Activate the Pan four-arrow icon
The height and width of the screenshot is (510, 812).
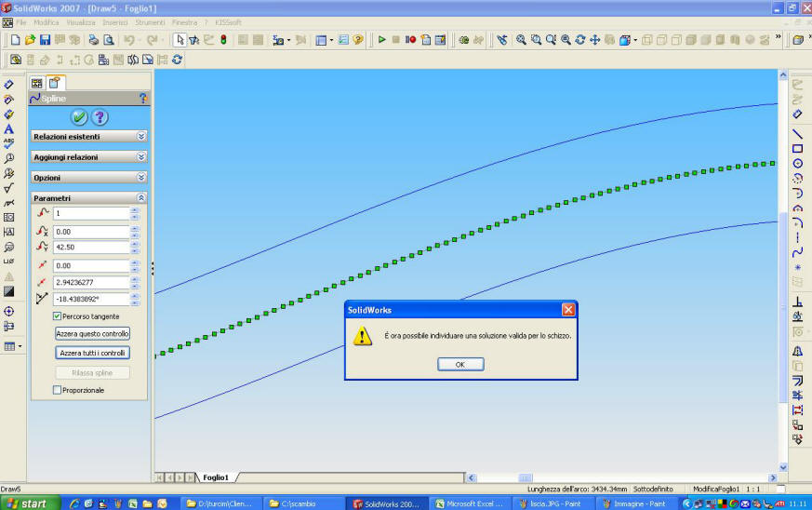click(x=595, y=40)
